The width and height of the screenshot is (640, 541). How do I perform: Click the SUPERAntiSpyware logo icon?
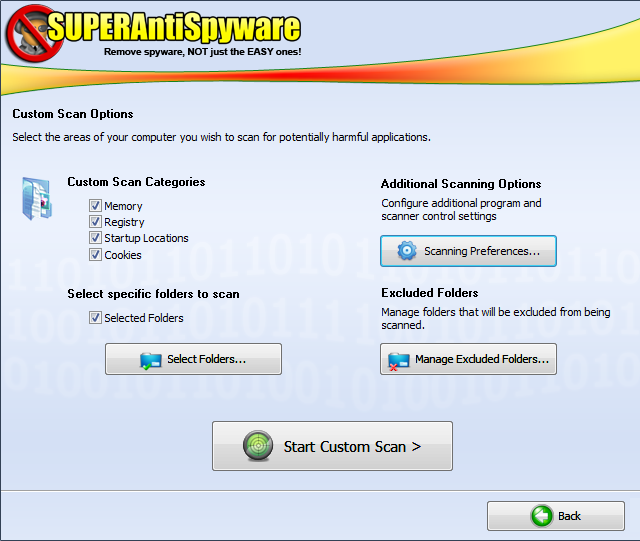34,34
